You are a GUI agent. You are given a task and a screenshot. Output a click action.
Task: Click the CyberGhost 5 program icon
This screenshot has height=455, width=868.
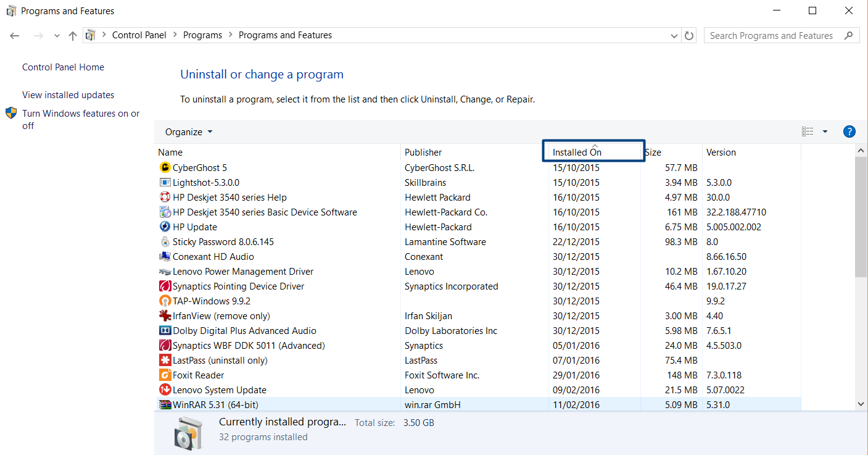[x=165, y=167]
